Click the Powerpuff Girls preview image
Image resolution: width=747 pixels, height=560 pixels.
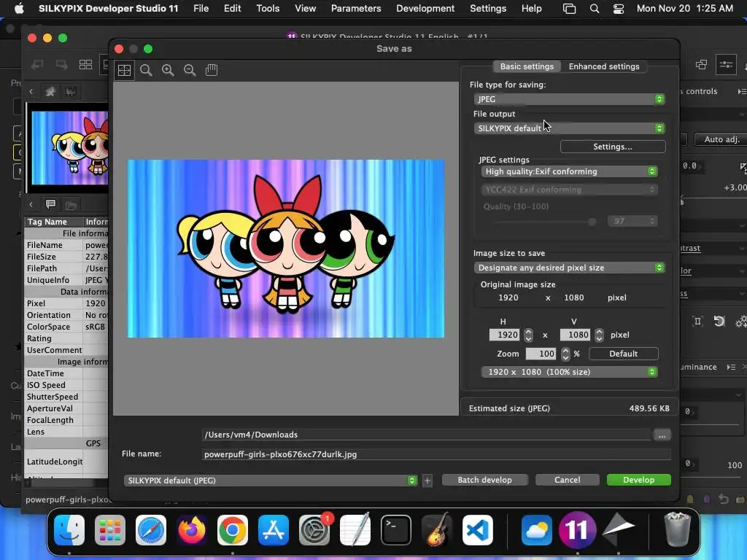(286, 249)
